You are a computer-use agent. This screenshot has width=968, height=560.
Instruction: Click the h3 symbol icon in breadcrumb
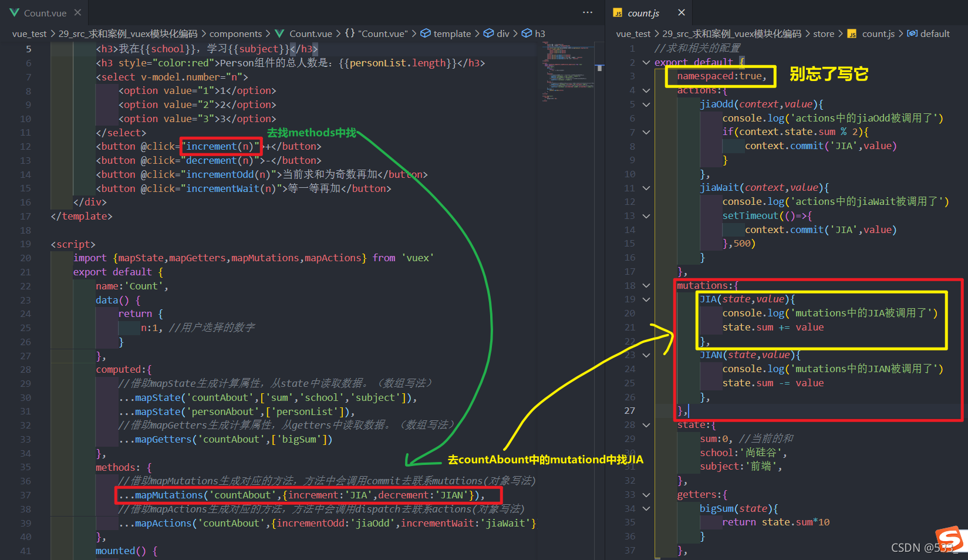[527, 33]
